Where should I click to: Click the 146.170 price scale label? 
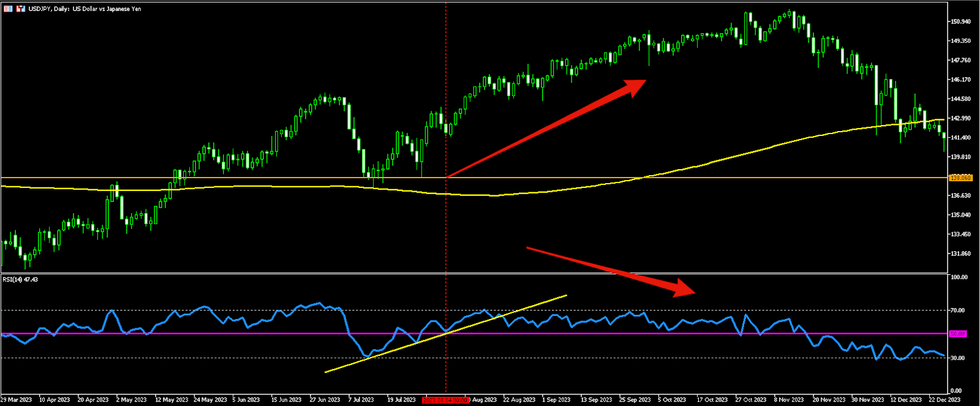(x=960, y=80)
